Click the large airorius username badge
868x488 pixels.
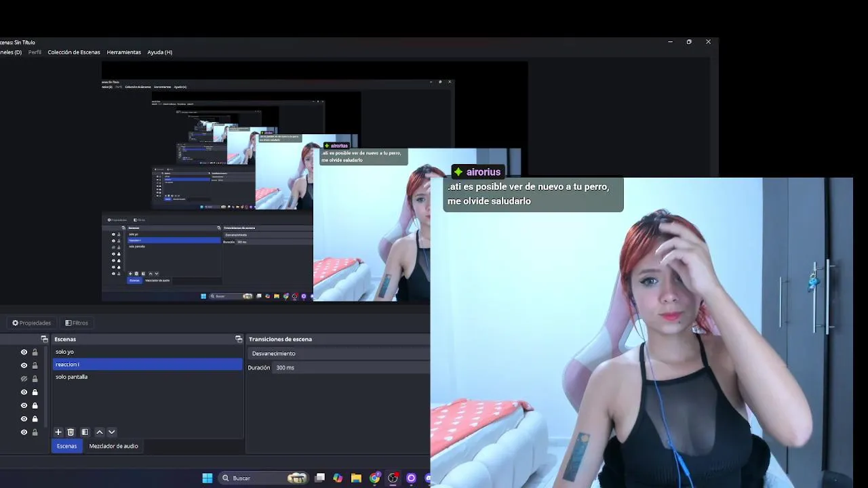[x=478, y=172]
